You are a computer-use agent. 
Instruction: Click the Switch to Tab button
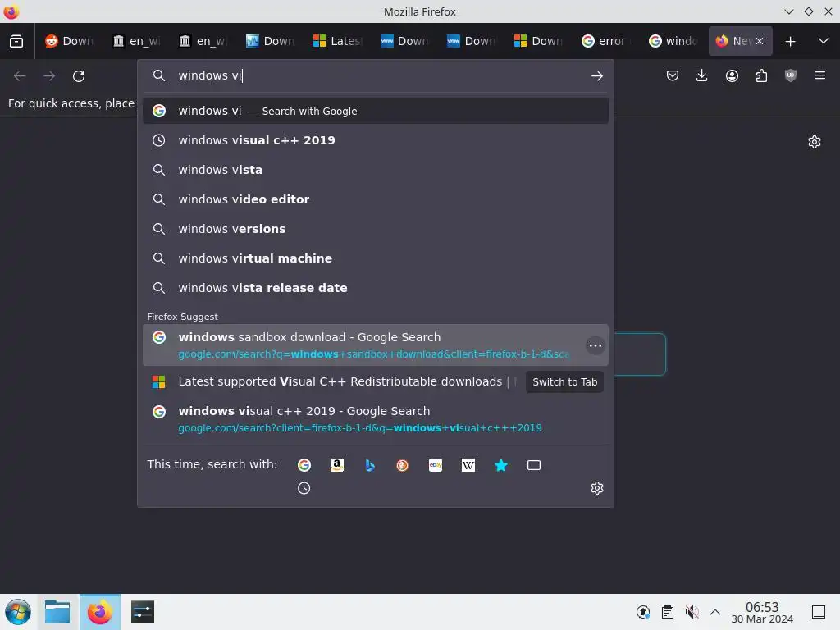[564, 382]
